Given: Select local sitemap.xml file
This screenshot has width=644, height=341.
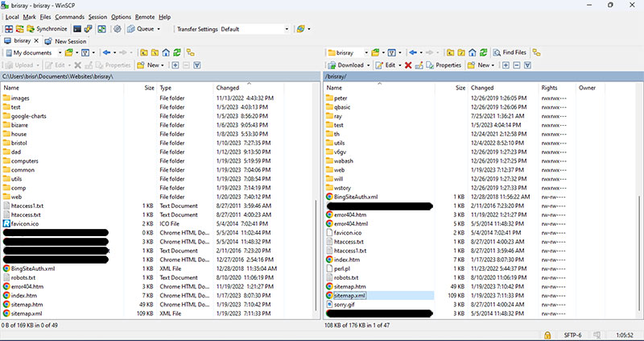Looking at the screenshot, I should [x=23, y=314].
